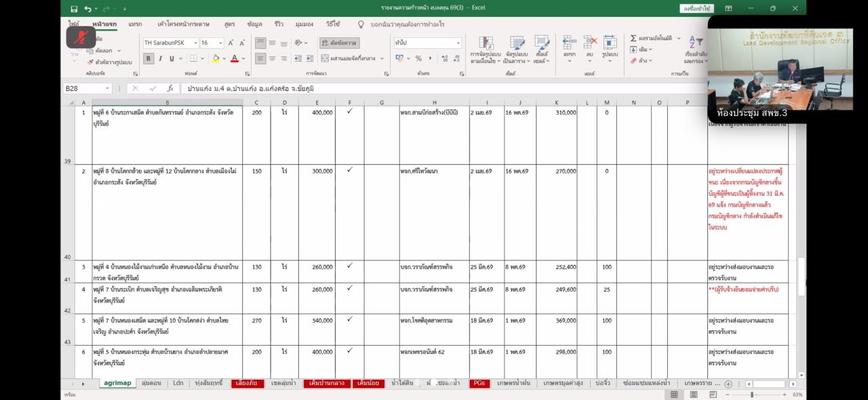Open the หน้าแรก (Home) ribbon tab
Viewport: 868px width, 400px height.
pyautogui.click(x=104, y=24)
